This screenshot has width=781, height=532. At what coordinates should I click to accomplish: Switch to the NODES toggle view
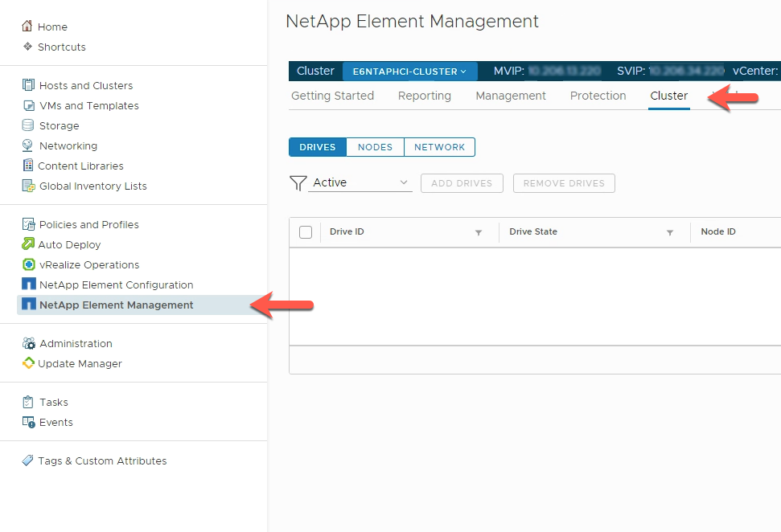point(375,147)
